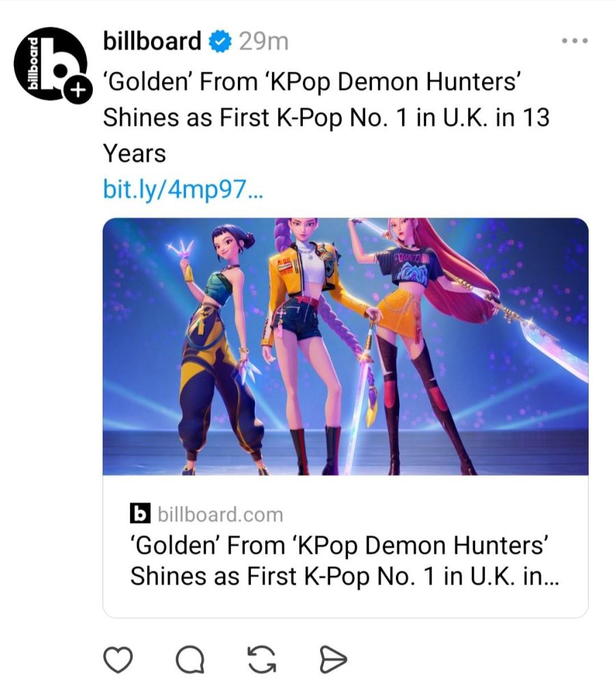Image resolution: width=616 pixels, height=699 pixels.
Task: Like the billboard post with the heart
Action: pyautogui.click(x=116, y=660)
